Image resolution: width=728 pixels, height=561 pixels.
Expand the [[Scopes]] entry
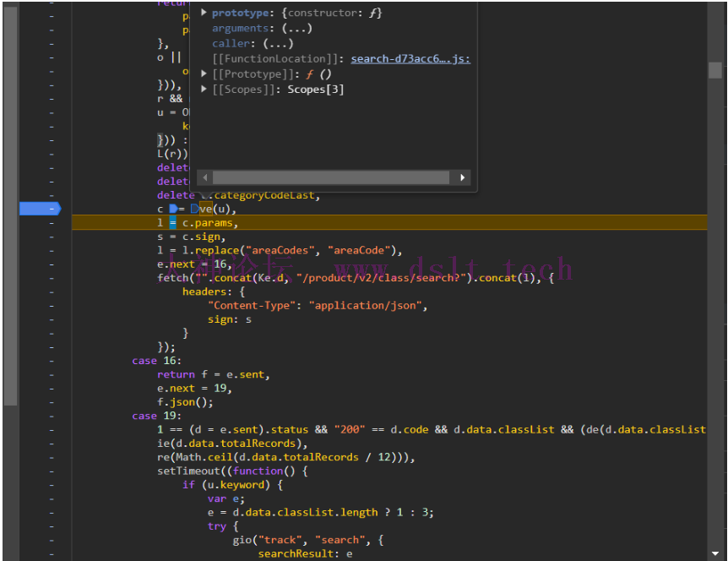click(204, 90)
